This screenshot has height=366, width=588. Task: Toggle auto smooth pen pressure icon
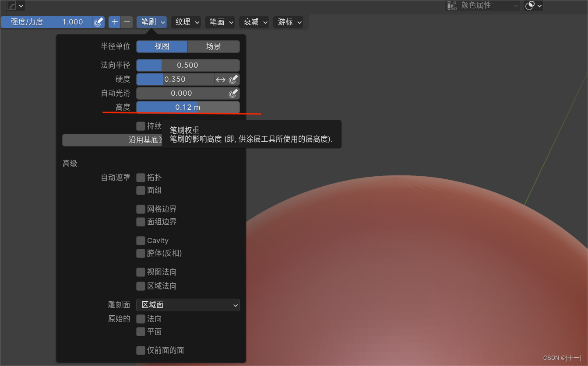[234, 93]
